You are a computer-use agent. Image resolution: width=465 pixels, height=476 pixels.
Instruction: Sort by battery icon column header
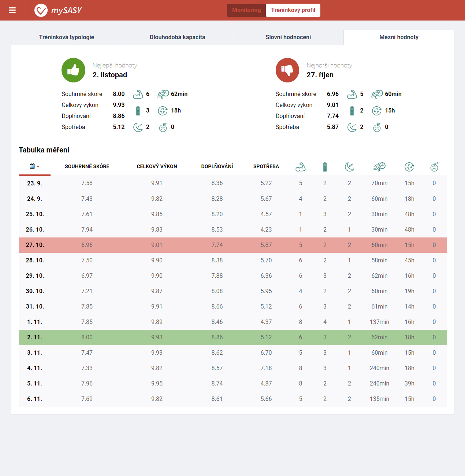[x=325, y=167]
